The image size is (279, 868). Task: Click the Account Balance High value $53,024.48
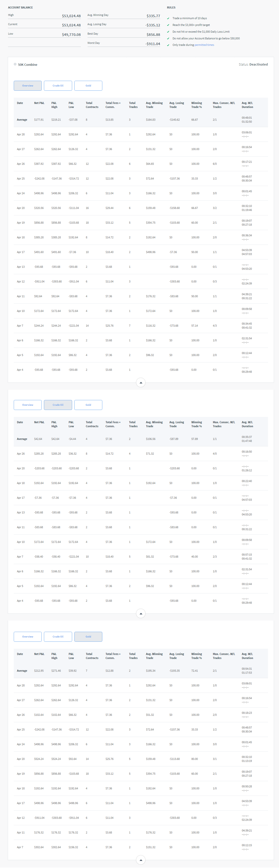tap(71, 16)
